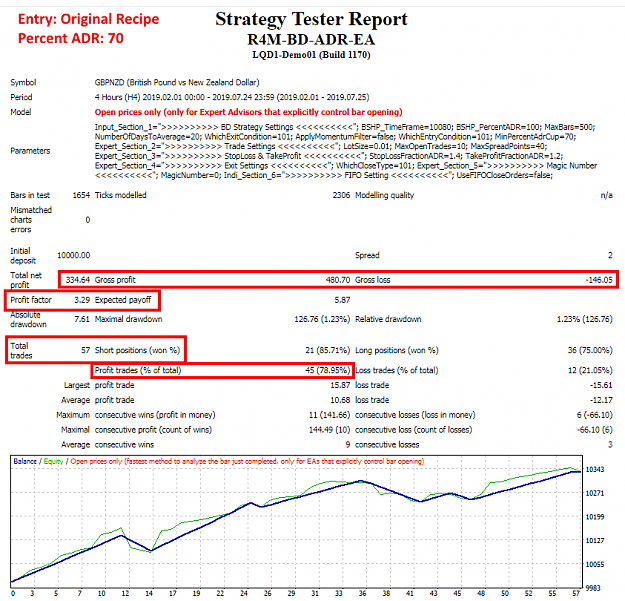Click the Maximal drawdown value 126.76 (1.23%)
This screenshot has width=625, height=601.
[322, 319]
